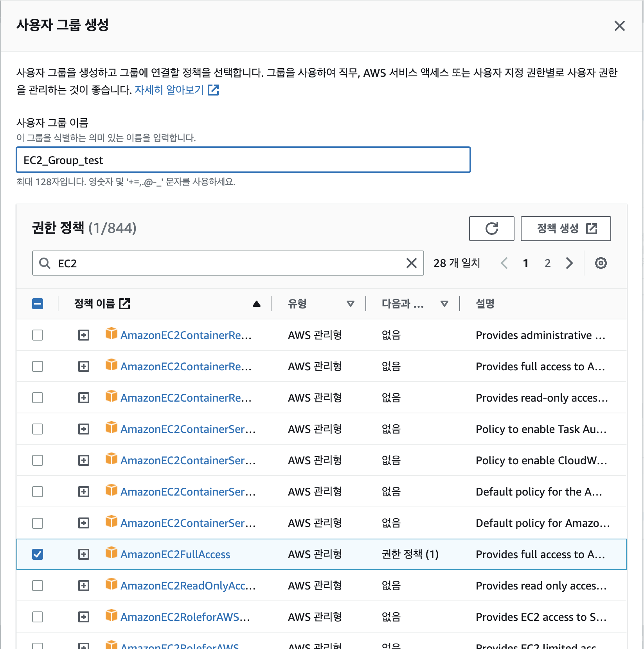Click the policy icon beside AmazonEC2ReadOnlyAcc
644x649 pixels.
112,584
